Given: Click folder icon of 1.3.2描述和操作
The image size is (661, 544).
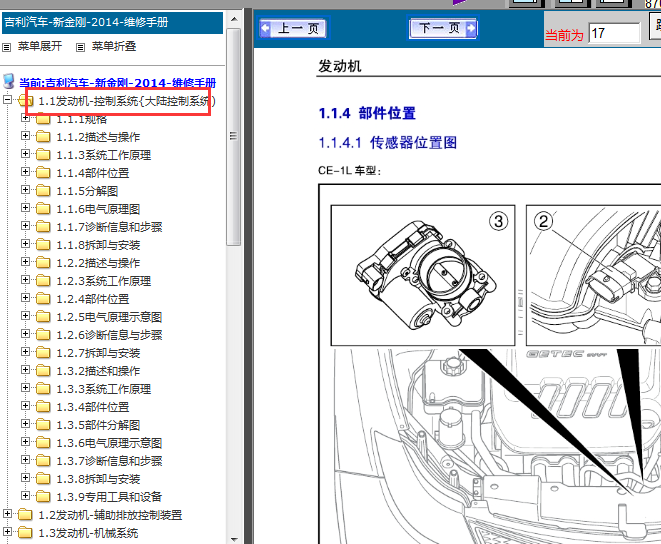Looking at the screenshot, I should (43, 371).
